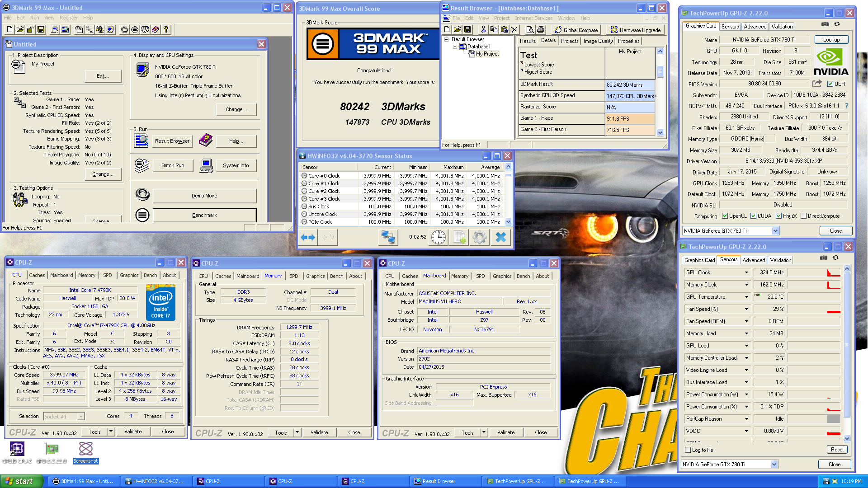Image resolution: width=868 pixels, height=488 pixels.
Task: Click HWiNFO blue X close sensors icon
Action: [501, 237]
